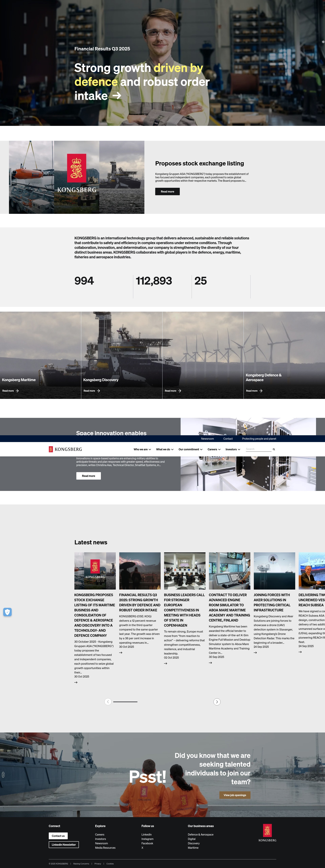The width and height of the screenshot is (325, 868).
Task: Open LinkedIn link under Follow us
Action: coord(147,835)
